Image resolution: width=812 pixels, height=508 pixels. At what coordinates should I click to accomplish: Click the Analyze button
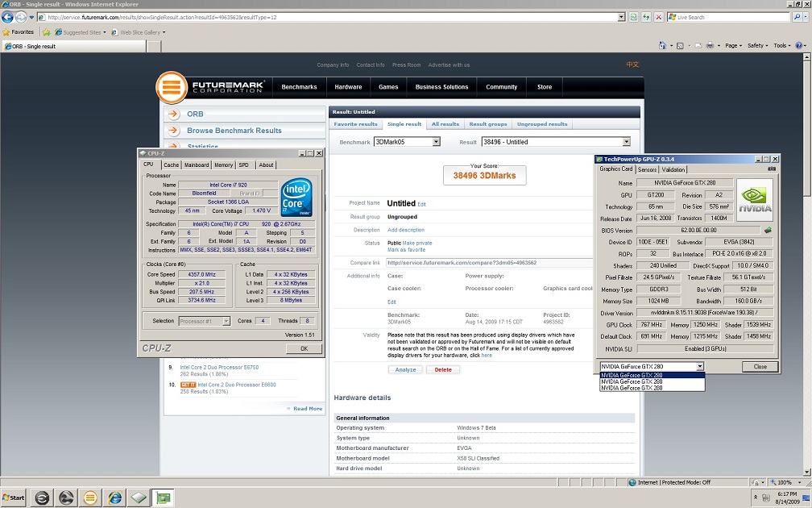[405, 369]
